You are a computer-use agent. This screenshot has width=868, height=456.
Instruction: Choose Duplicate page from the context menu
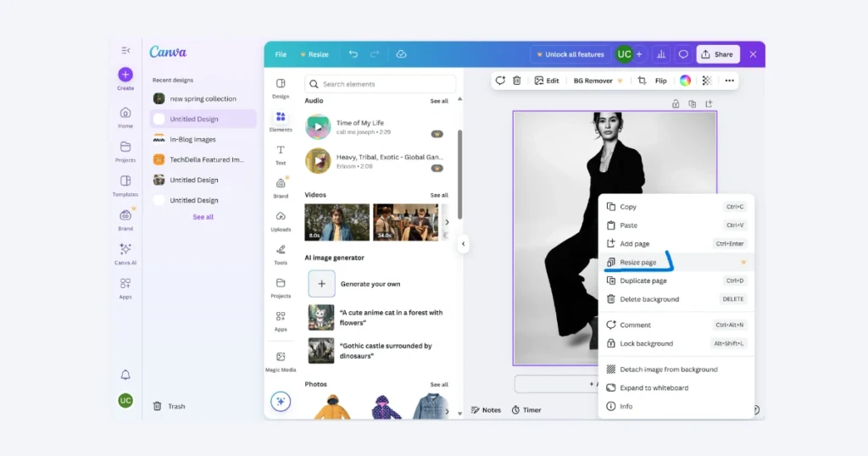643,281
